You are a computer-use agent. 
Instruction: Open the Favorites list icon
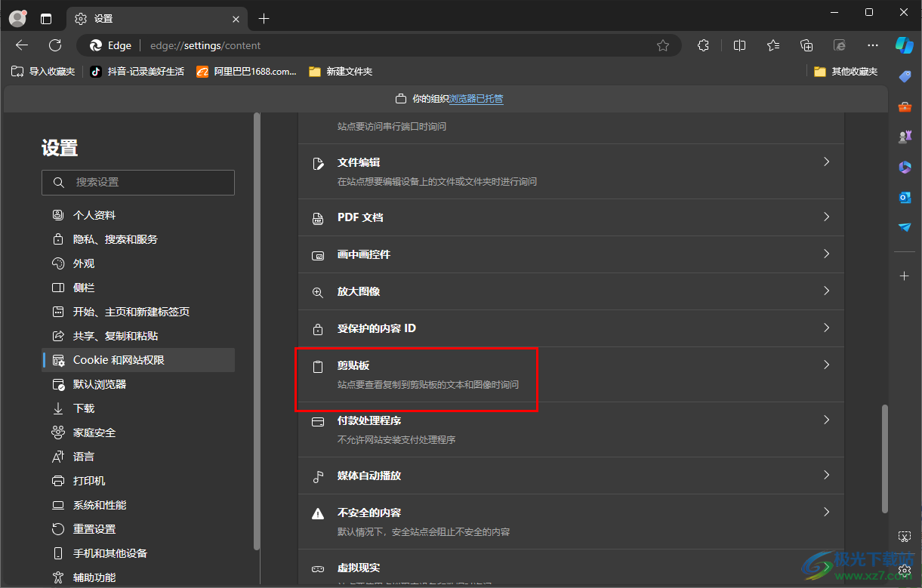[773, 45]
